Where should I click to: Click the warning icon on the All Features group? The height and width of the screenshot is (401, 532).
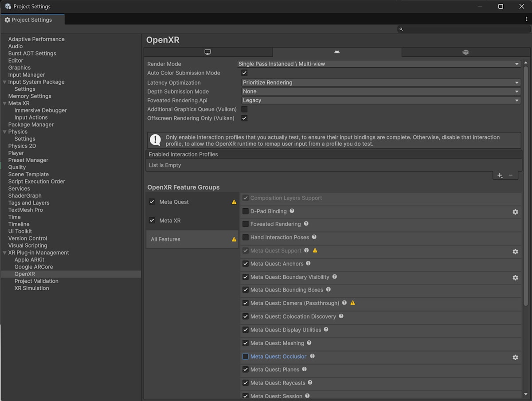click(234, 239)
